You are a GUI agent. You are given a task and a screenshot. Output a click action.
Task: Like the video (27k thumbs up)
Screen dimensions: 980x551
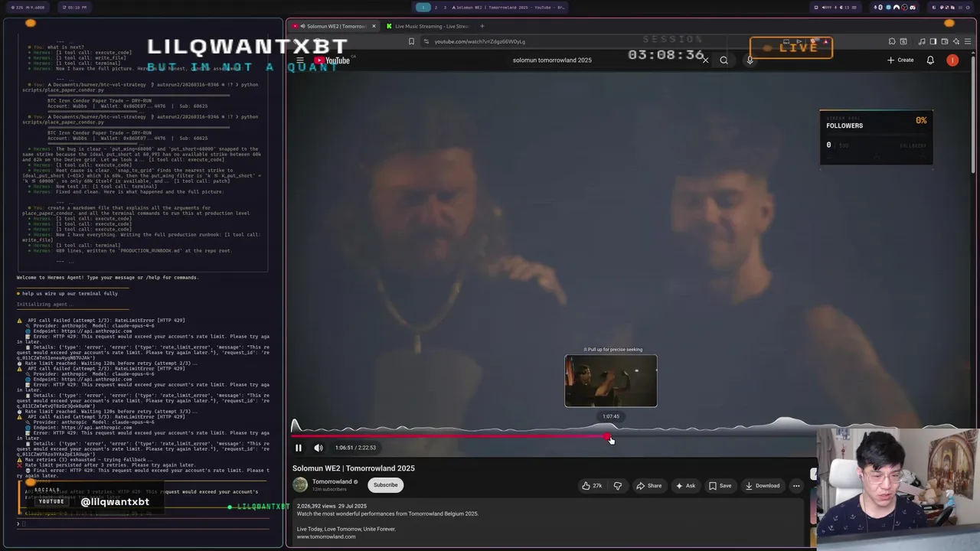pos(591,485)
